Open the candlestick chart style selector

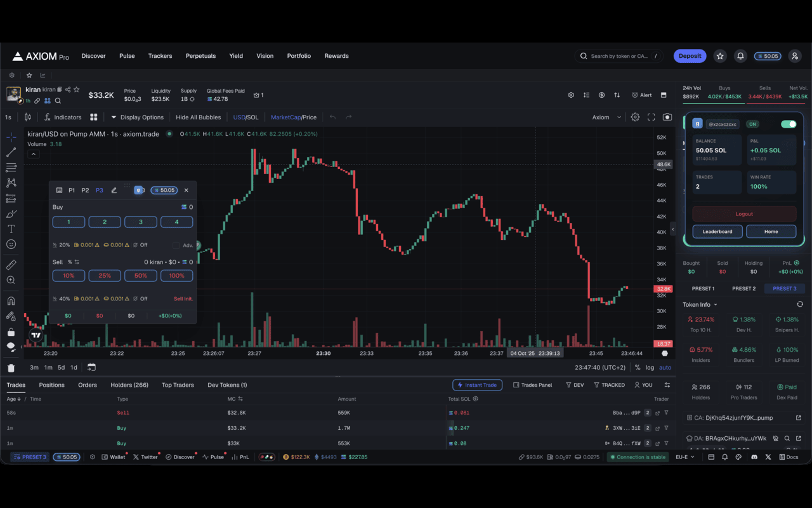28,117
